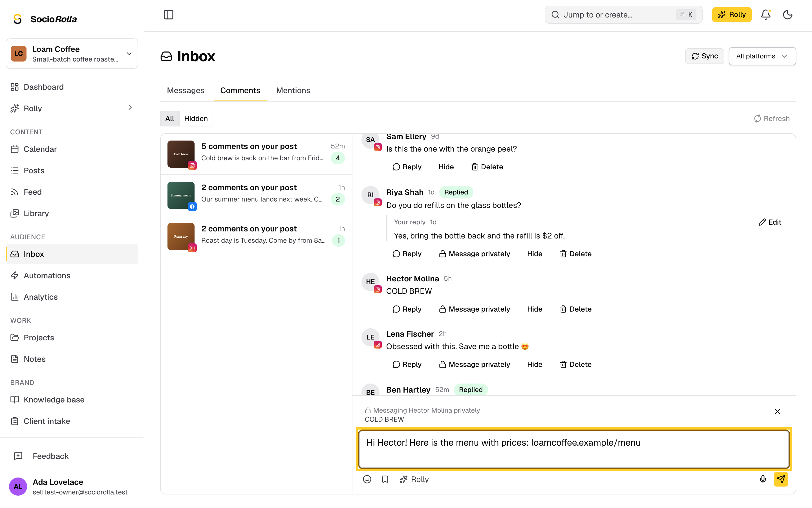Open the Calendar page
This screenshot has height=508, width=812.
pos(72,149)
